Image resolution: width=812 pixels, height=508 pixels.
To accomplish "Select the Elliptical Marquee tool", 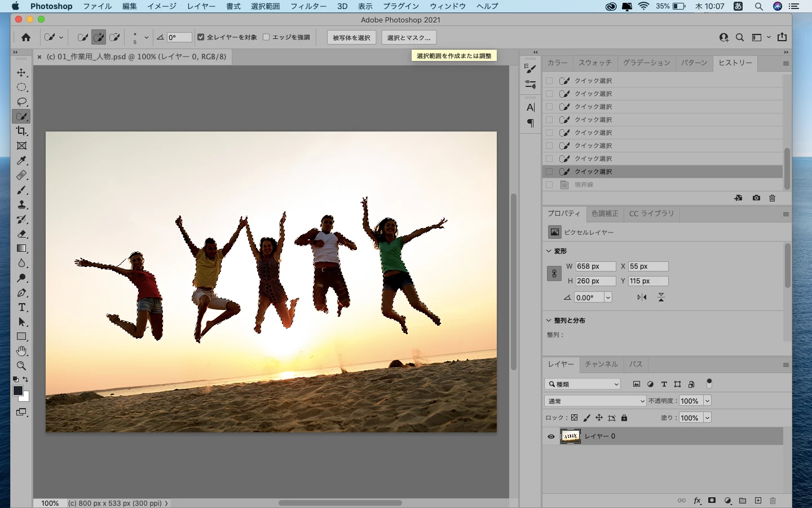I will [x=21, y=87].
